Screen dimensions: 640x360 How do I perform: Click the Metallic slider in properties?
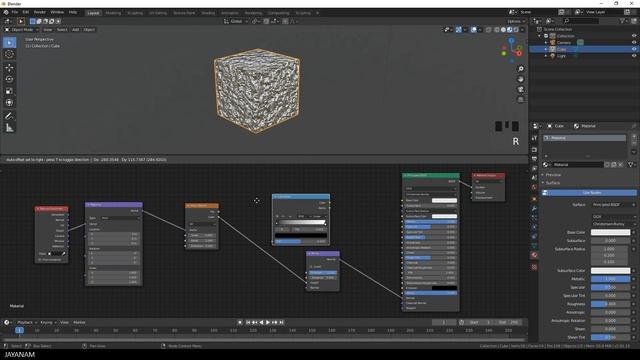click(x=611, y=279)
